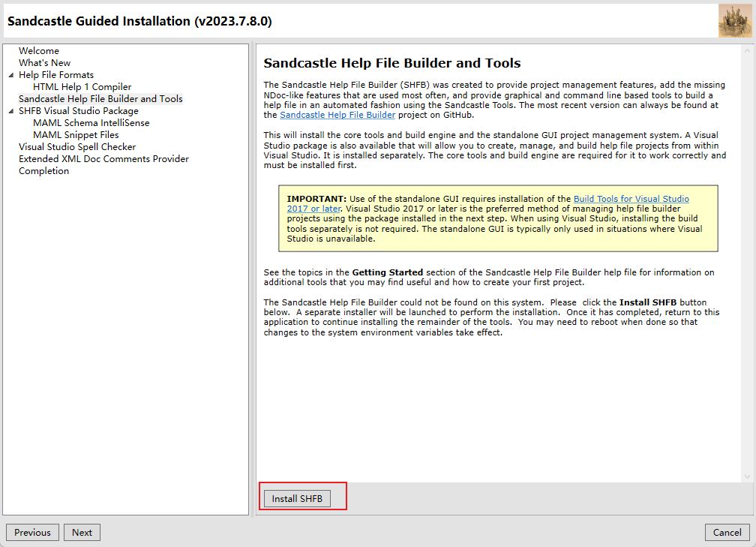
Task: Select Extended XML Doc Comments Provider
Action: (x=103, y=159)
